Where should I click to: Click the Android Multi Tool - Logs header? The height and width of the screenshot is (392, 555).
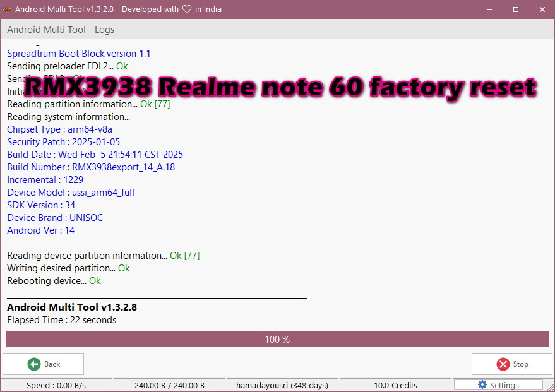tap(61, 30)
